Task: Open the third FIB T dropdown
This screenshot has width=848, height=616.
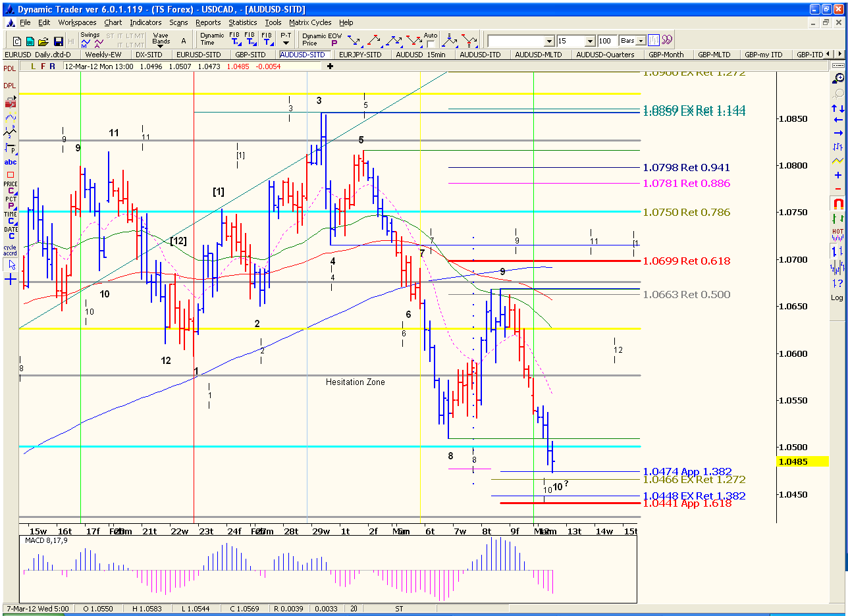Action: [x=268, y=39]
